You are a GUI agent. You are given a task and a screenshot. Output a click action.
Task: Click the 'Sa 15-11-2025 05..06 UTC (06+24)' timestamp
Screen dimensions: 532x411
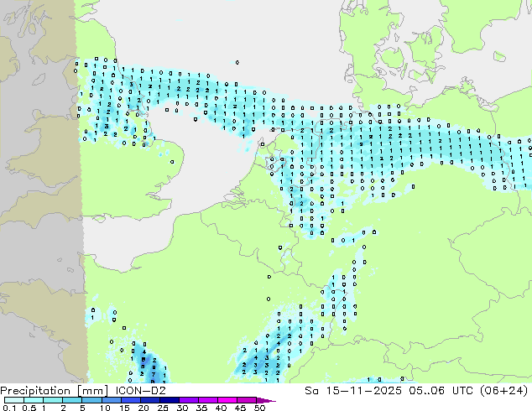(416, 391)
